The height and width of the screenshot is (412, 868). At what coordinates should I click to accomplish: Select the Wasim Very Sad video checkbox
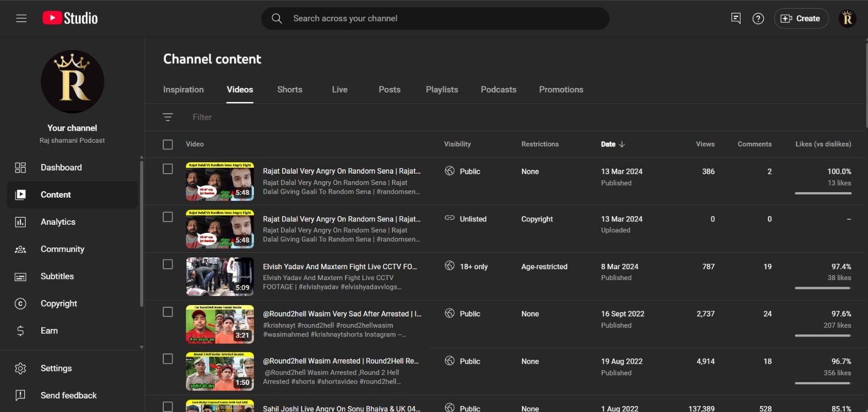tap(168, 312)
